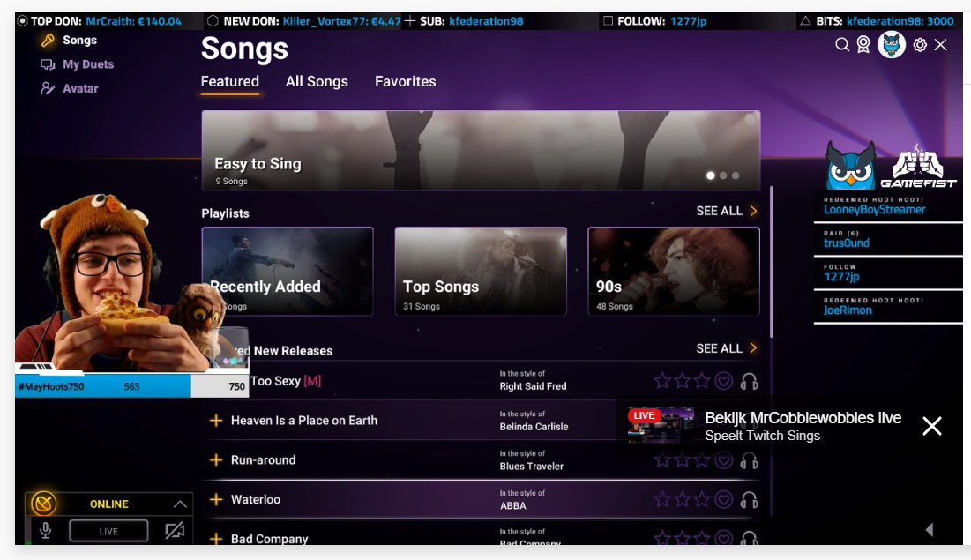Click the artist name Right Said Fred
This screenshot has width=971, height=560.
(x=534, y=386)
